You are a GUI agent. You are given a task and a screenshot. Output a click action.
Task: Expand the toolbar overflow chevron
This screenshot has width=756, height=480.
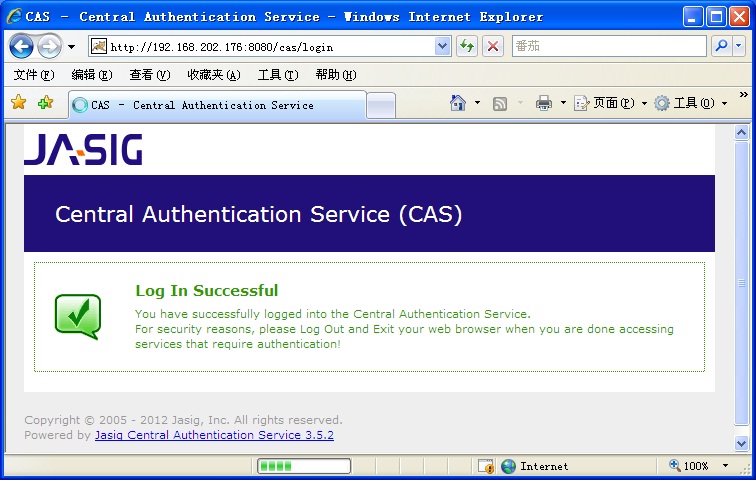743,94
